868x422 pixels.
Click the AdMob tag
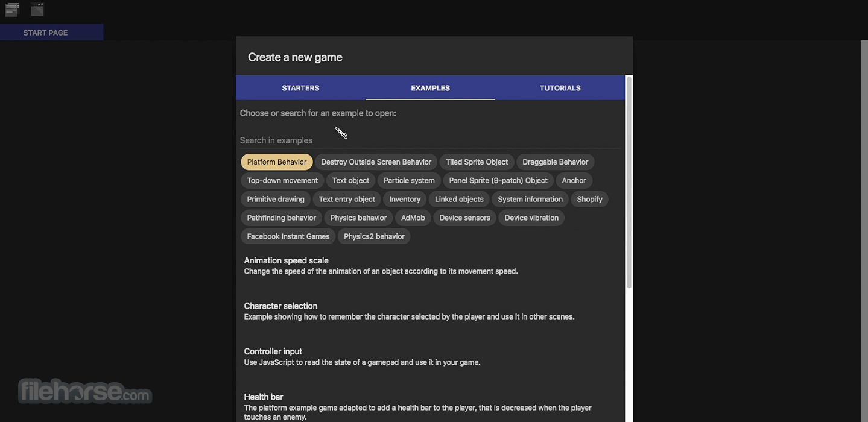tap(413, 218)
